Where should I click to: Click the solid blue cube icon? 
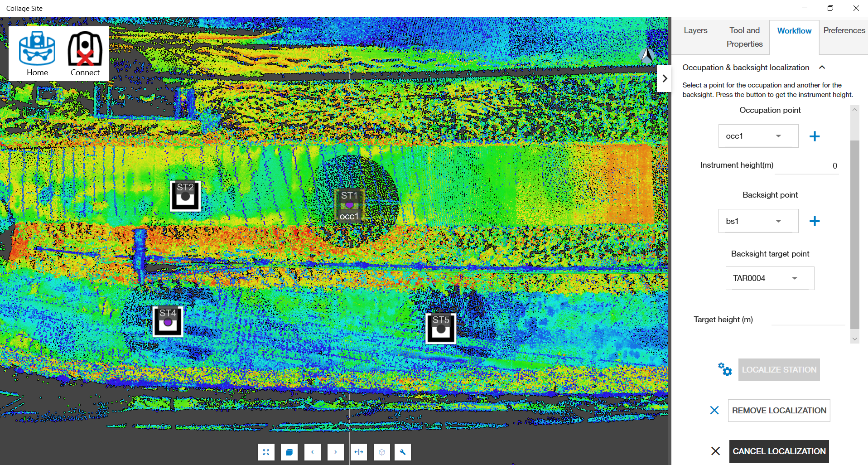pos(289,452)
